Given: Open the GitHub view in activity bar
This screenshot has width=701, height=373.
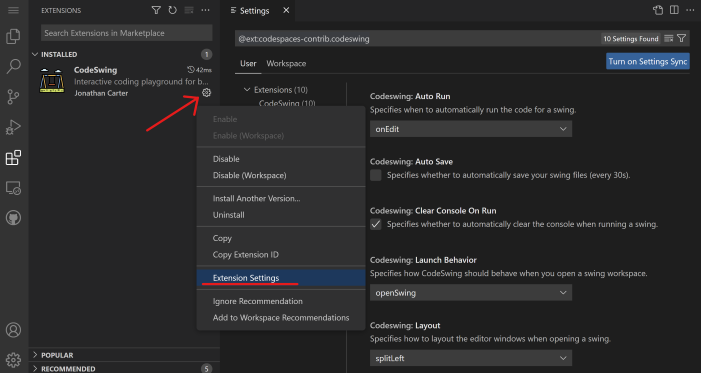Looking at the screenshot, I should tap(13, 218).
